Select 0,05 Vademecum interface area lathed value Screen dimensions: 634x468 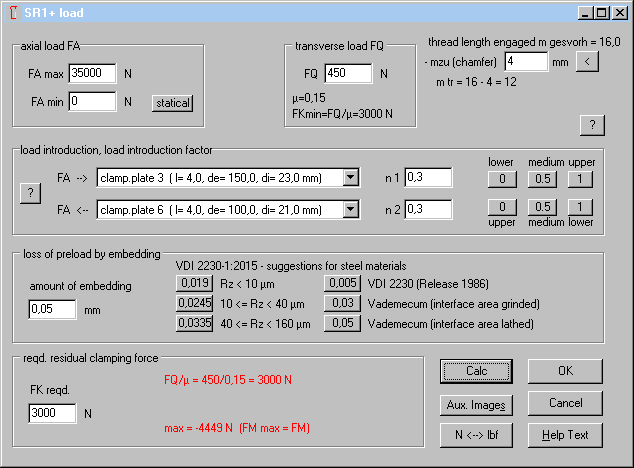pyautogui.click(x=342, y=323)
